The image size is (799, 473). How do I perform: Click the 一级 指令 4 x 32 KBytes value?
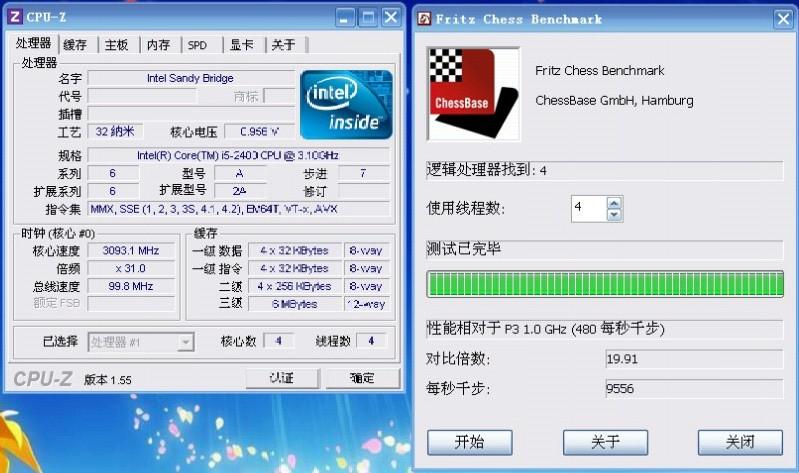(295, 268)
